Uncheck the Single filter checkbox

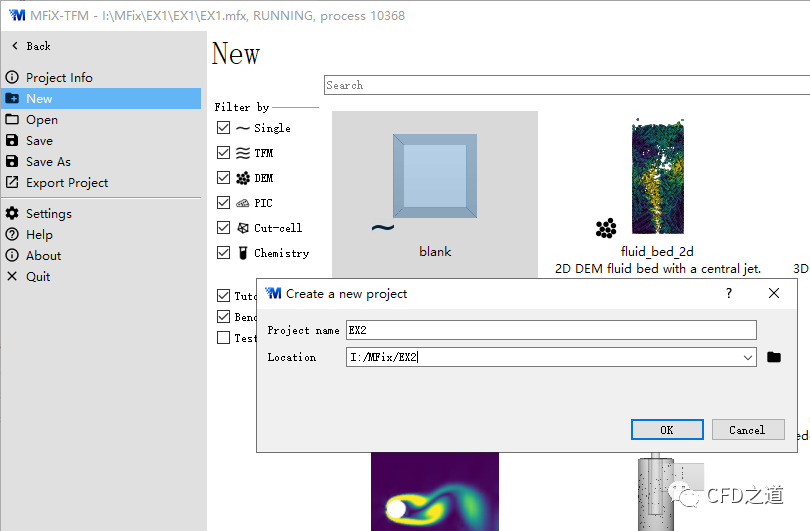[223, 128]
